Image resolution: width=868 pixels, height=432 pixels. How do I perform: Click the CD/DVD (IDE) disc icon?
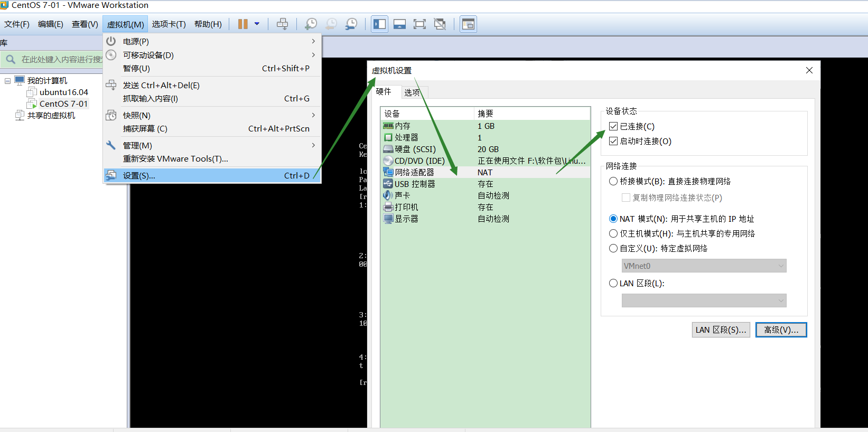point(388,161)
